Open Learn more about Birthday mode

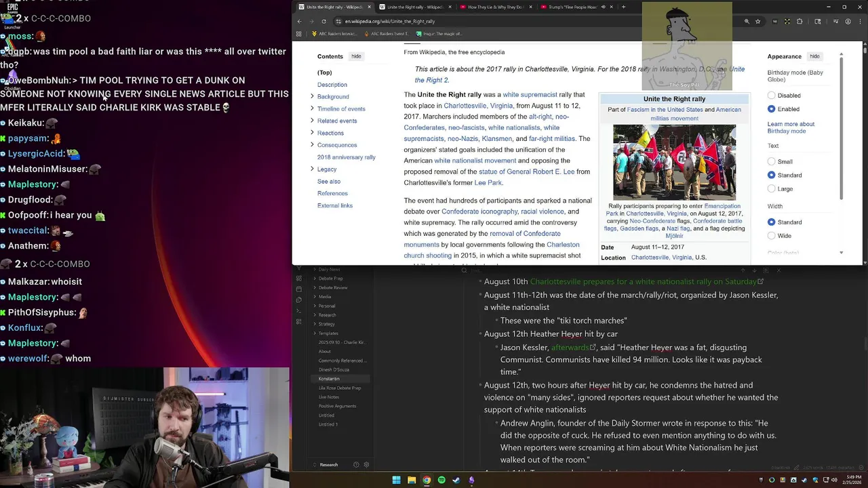click(791, 127)
